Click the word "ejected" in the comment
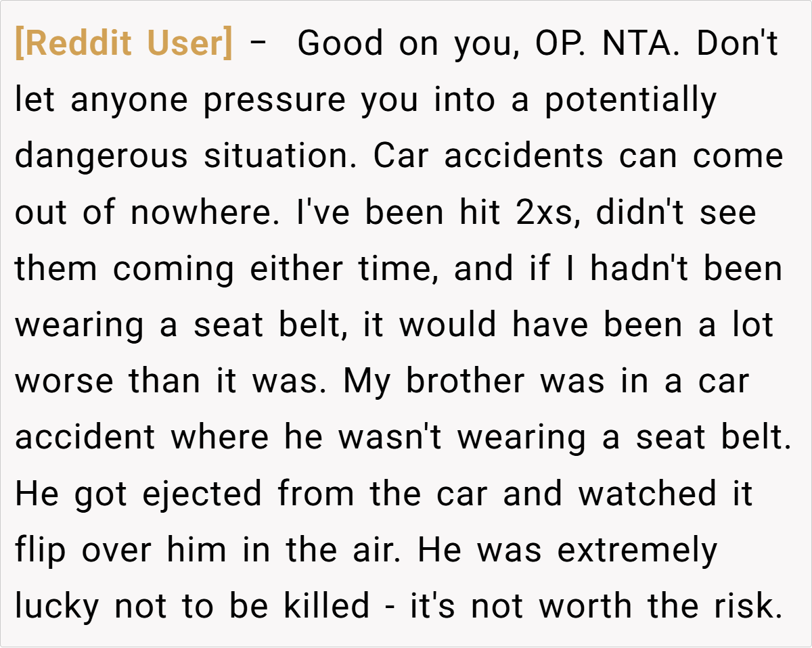 (x=202, y=494)
